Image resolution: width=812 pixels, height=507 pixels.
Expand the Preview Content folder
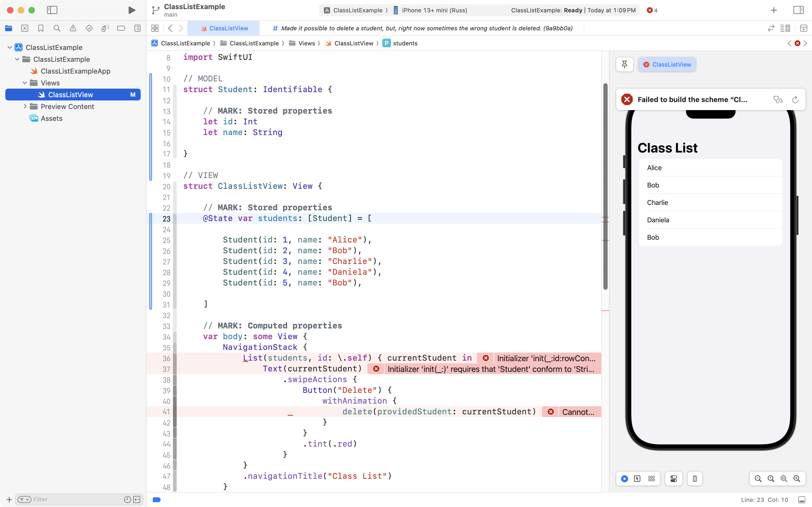(x=25, y=107)
